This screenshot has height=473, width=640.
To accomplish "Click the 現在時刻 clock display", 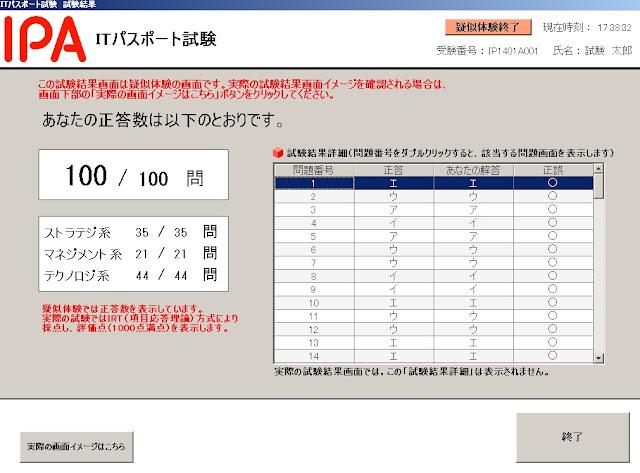I will click(x=587, y=27).
